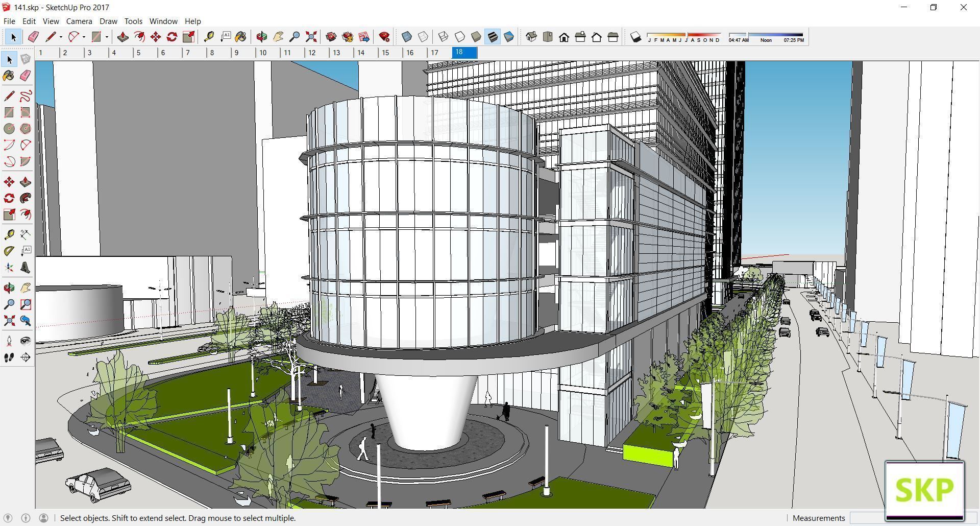Viewport: 980px width, 526px height.
Task: Switch to scene tab 17
Action: click(x=440, y=53)
